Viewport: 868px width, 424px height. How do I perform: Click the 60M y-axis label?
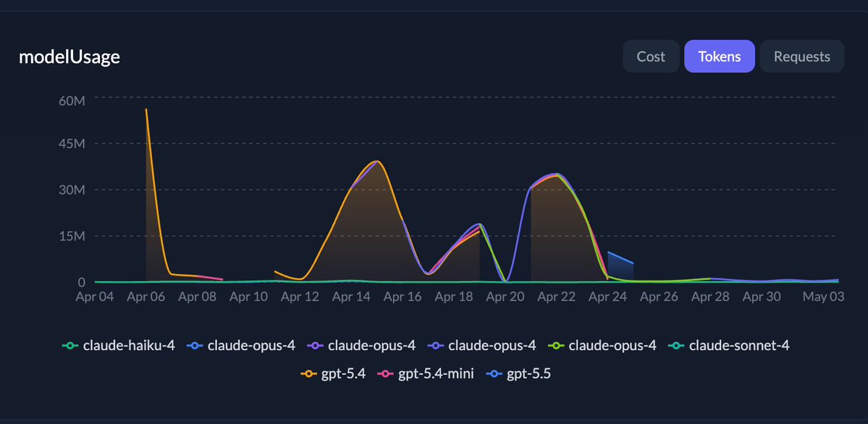coord(71,101)
